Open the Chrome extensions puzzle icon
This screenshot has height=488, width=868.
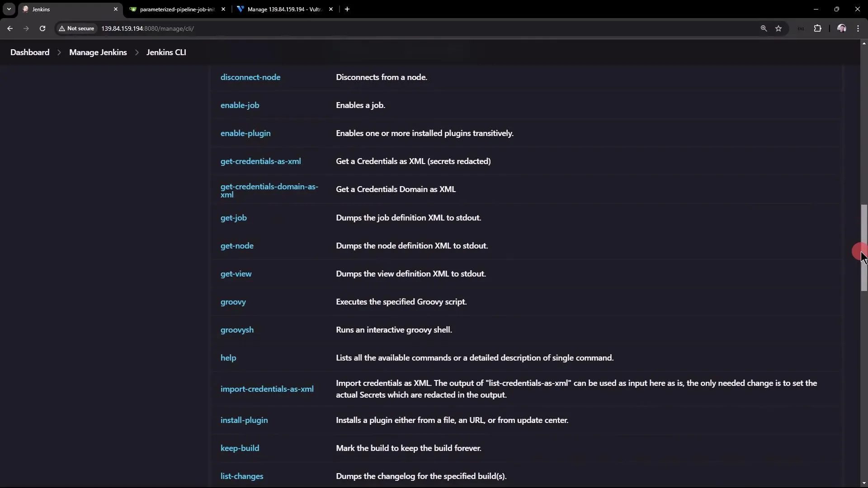(818, 28)
